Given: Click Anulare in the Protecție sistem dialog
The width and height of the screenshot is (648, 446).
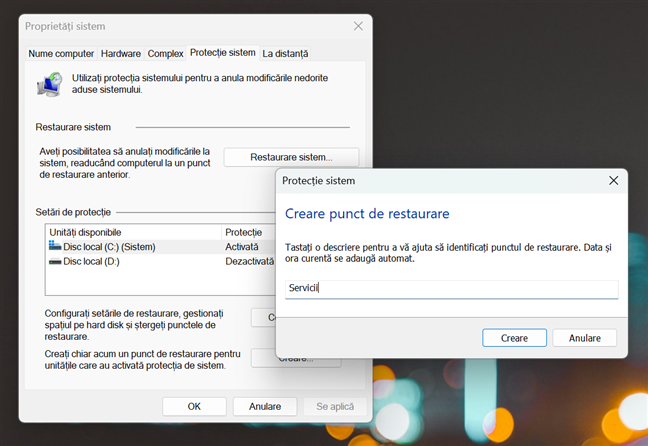Looking at the screenshot, I should click(584, 338).
